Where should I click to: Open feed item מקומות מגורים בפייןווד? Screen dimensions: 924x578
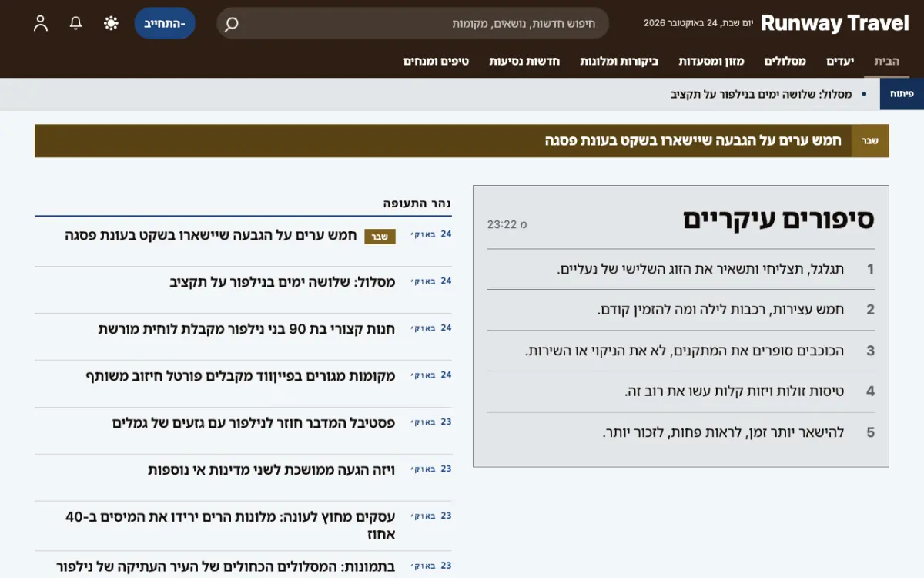pos(240,376)
